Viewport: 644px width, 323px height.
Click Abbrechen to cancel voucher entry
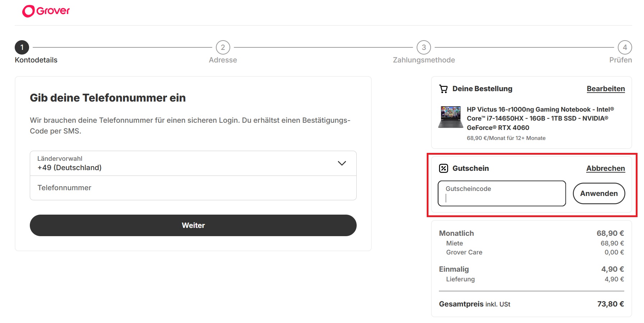606,168
